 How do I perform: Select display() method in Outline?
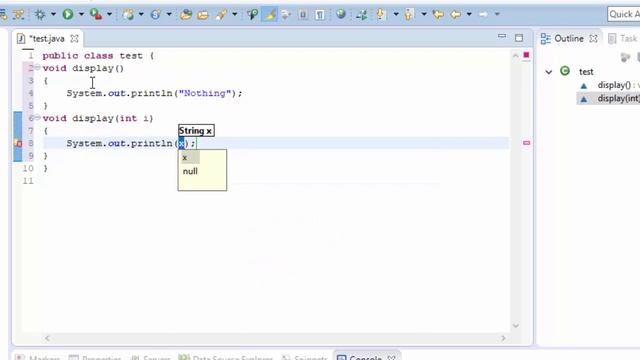(614, 85)
